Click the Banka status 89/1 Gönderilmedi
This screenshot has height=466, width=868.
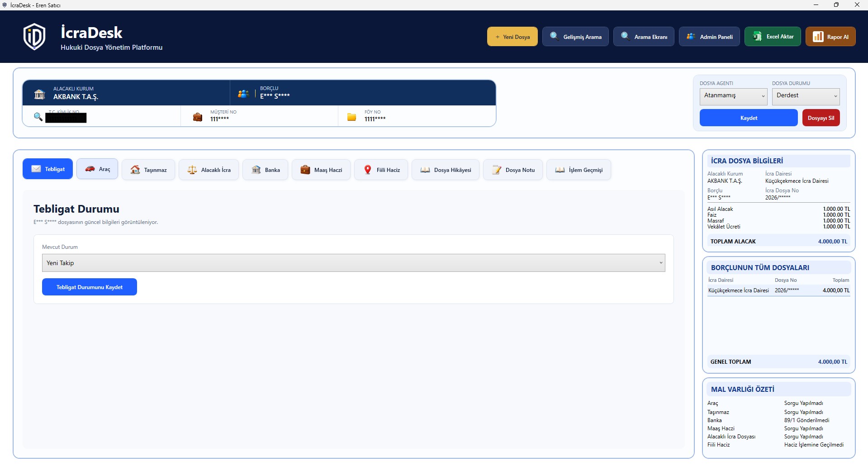[806, 420]
